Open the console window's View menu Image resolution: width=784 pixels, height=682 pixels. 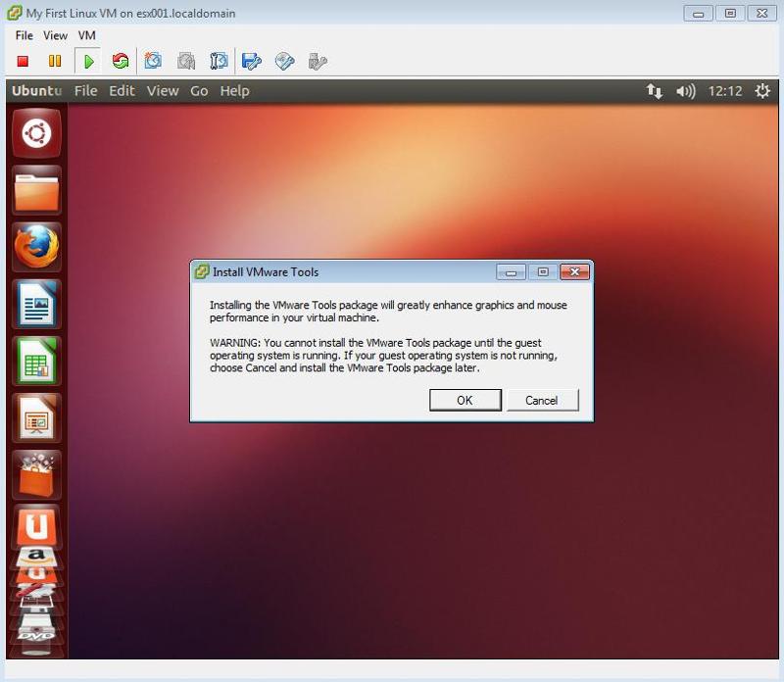[55, 35]
